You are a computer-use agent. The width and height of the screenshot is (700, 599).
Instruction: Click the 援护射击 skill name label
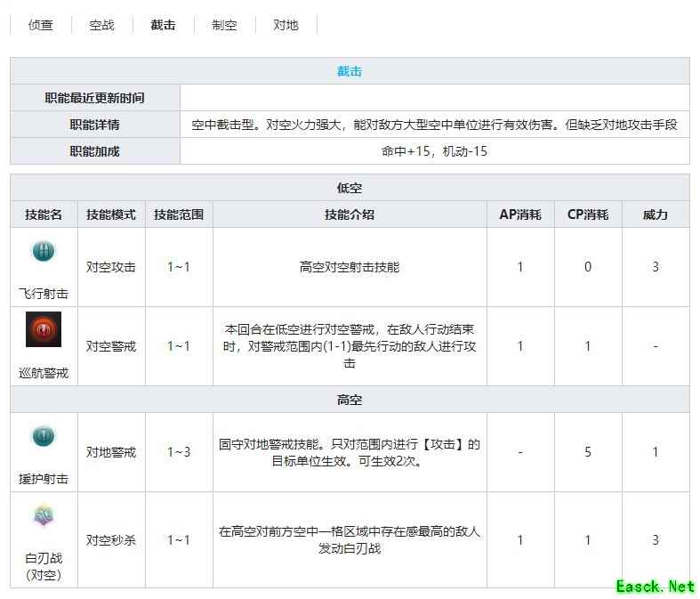point(44,479)
